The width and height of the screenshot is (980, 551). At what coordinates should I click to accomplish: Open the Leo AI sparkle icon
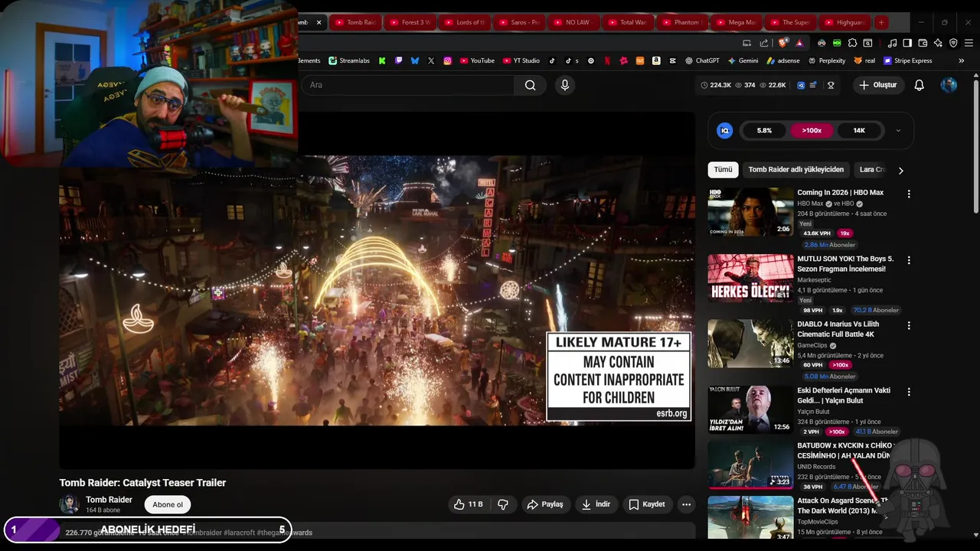click(938, 43)
